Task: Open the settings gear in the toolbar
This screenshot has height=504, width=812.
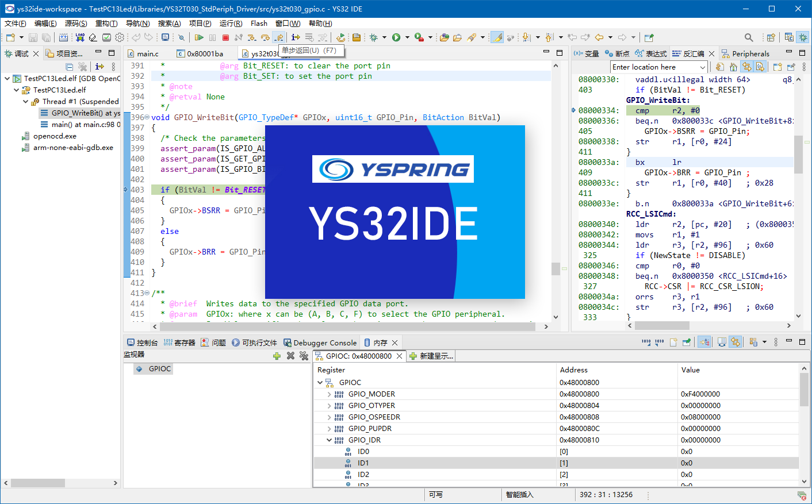Action: (120, 37)
